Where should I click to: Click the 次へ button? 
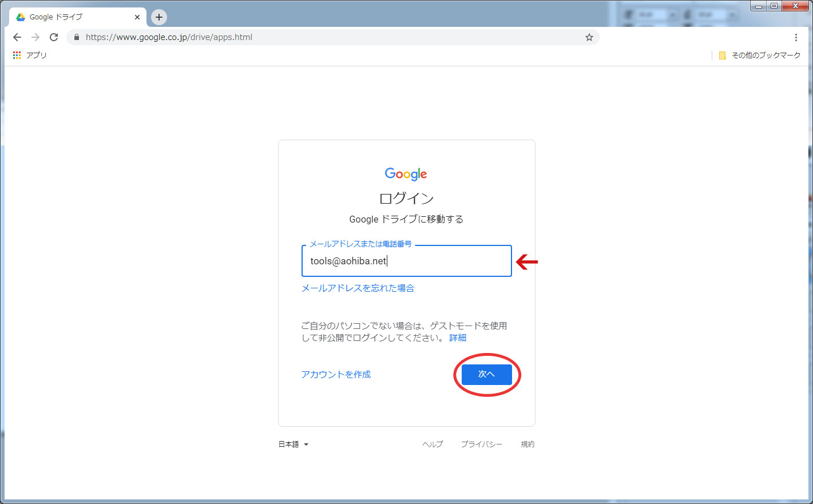[487, 374]
